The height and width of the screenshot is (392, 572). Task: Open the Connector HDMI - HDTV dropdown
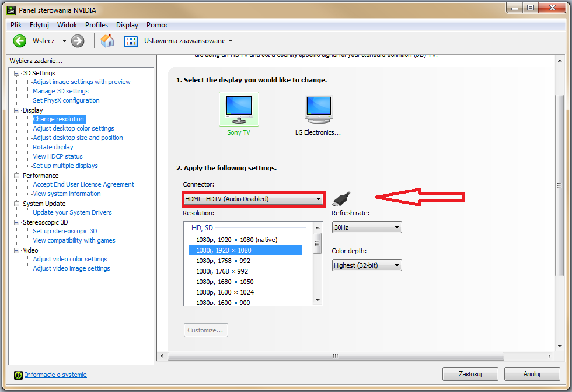click(x=253, y=199)
